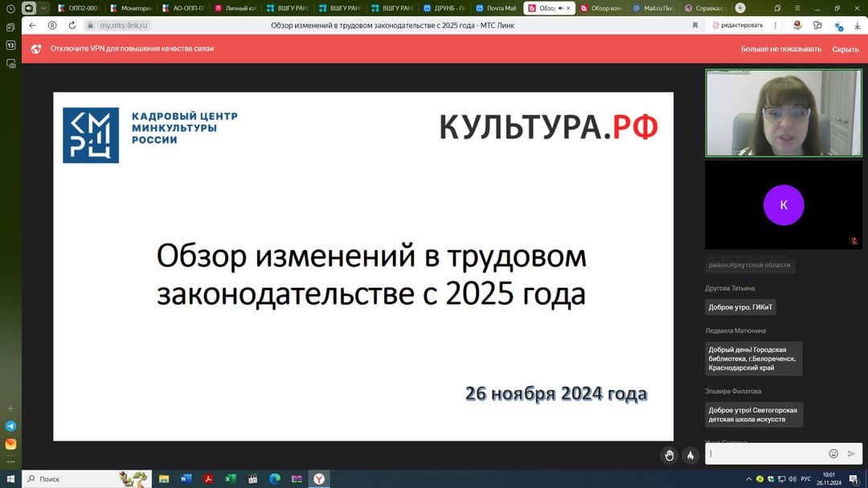Open the clock showing 10:01 26.11.2024
The width and height of the screenshot is (868, 488).
point(829,479)
